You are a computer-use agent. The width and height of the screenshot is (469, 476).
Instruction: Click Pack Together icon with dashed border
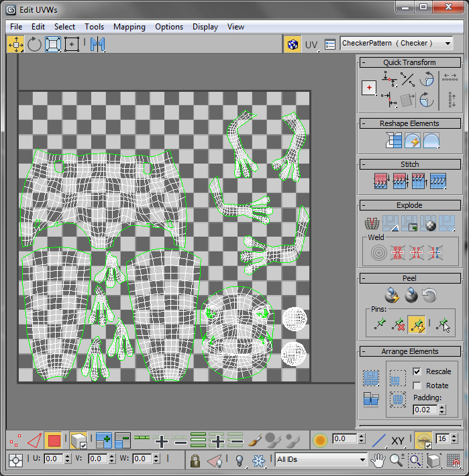pyautogui.click(x=398, y=378)
